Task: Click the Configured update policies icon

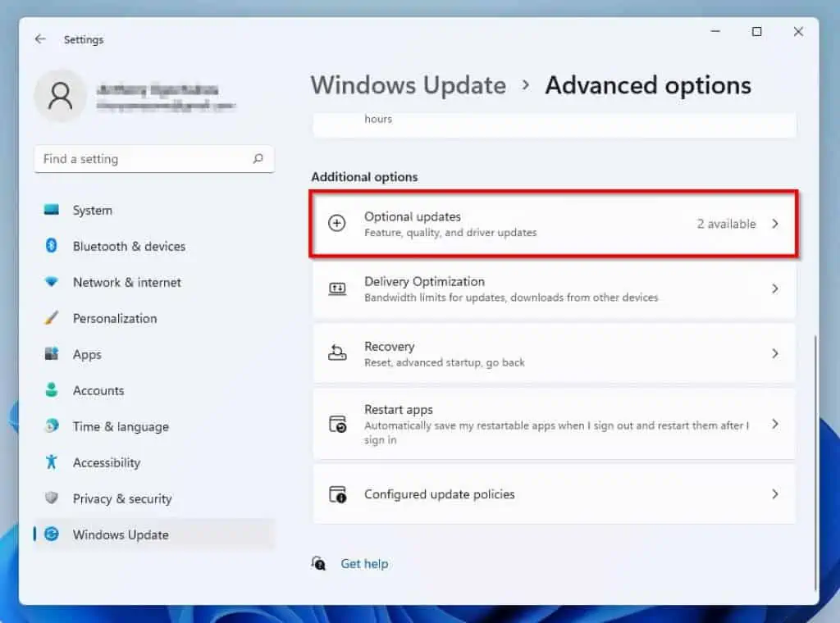Action: tap(337, 494)
